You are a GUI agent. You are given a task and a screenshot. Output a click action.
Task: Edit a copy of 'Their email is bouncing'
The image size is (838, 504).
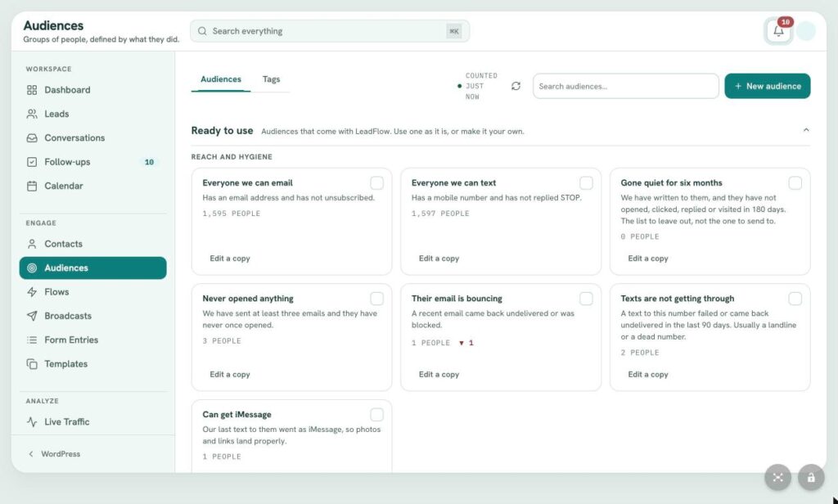pos(439,374)
